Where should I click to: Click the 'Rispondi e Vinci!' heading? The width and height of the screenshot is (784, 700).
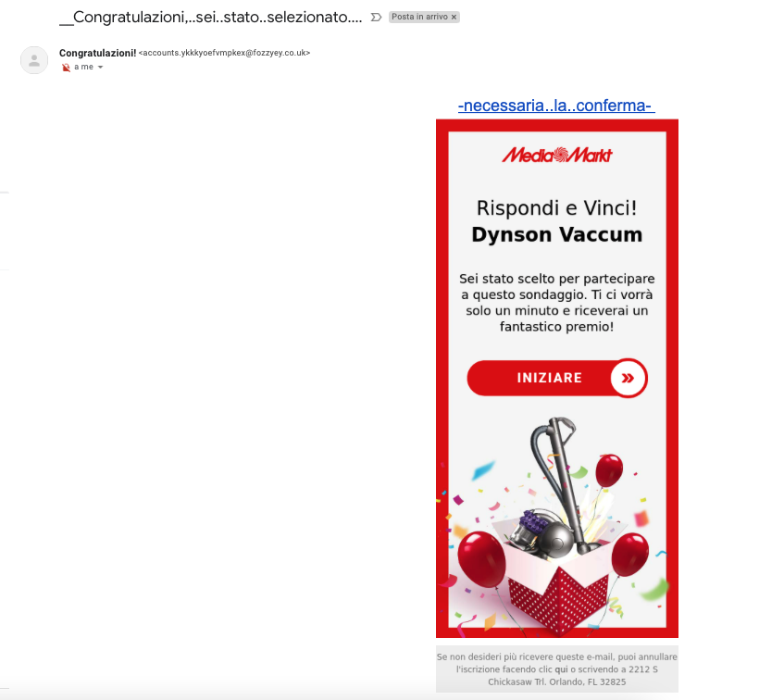[556, 208]
